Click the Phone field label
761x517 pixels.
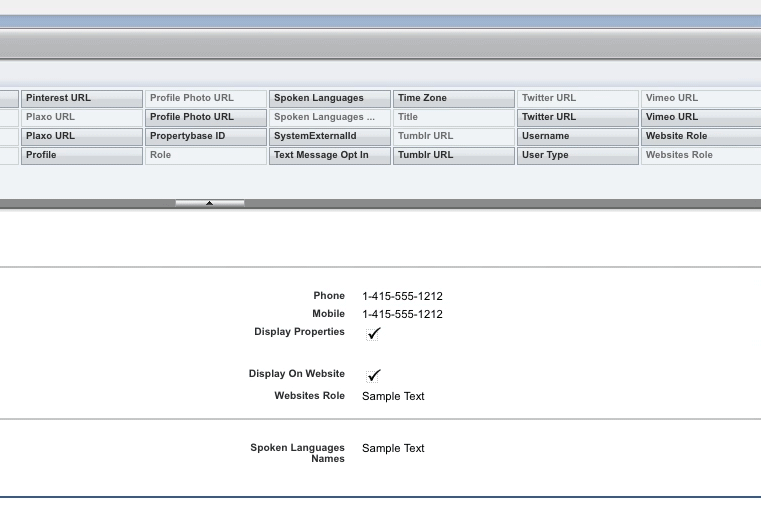329,296
